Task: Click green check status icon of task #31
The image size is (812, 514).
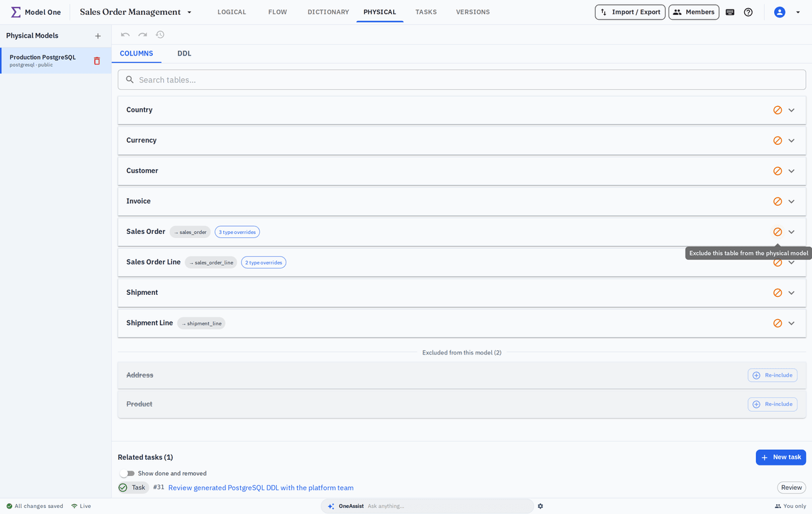Action: tap(122, 488)
